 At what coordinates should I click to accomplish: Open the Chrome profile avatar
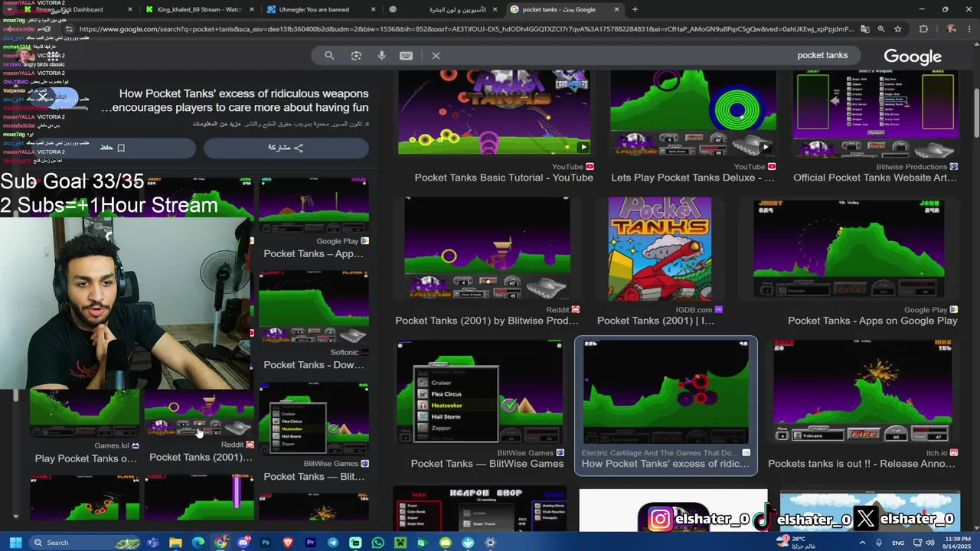coord(951,29)
